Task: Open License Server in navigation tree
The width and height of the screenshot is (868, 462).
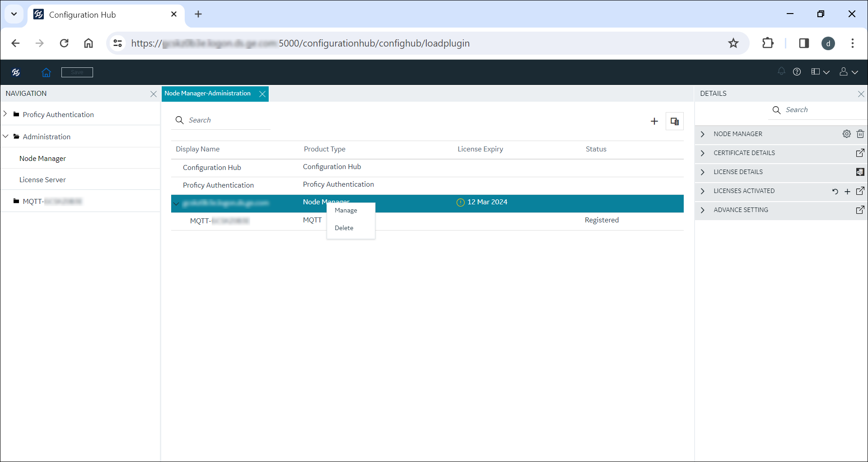Action: [x=42, y=180]
